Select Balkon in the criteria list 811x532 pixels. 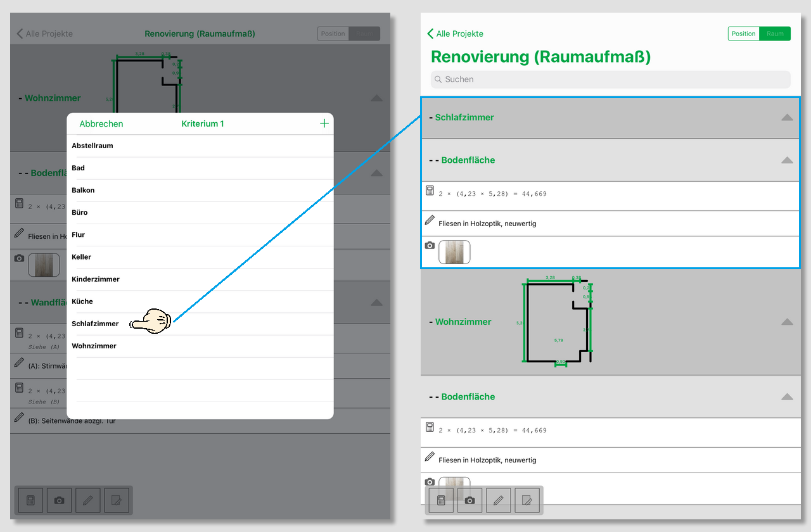point(200,190)
